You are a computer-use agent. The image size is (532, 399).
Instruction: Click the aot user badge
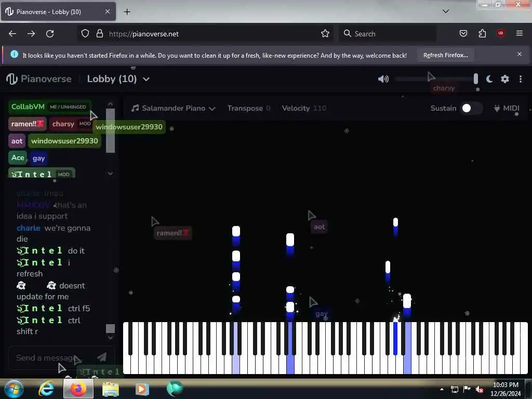tap(17, 141)
